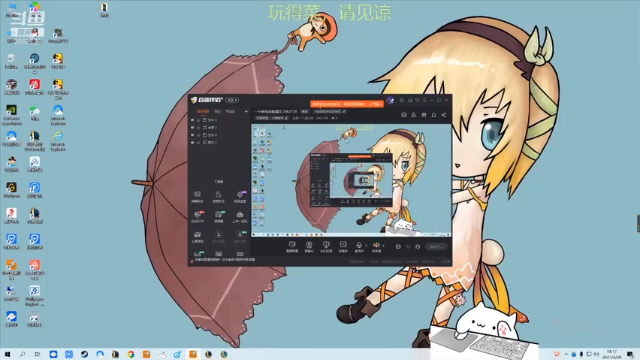Toggle eye icon of bottom source row
Screen dimensions: 640x360
pyautogui.click(x=193, y=142)
